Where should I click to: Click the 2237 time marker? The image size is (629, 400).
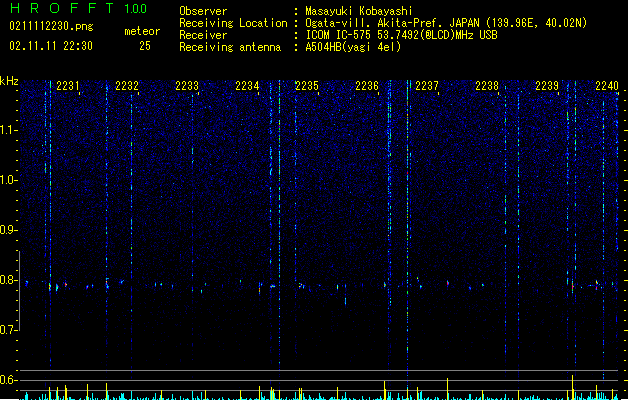click(427, 86)
